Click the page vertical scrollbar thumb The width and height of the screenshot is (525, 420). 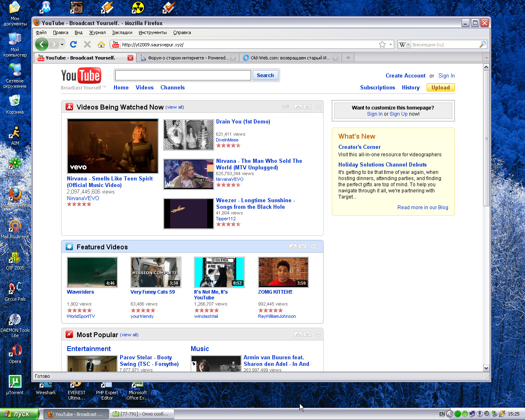[x=486, y=138]
